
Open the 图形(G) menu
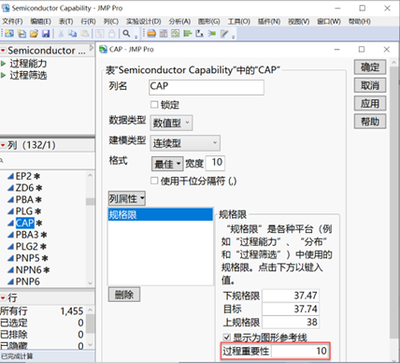(209, 21)
